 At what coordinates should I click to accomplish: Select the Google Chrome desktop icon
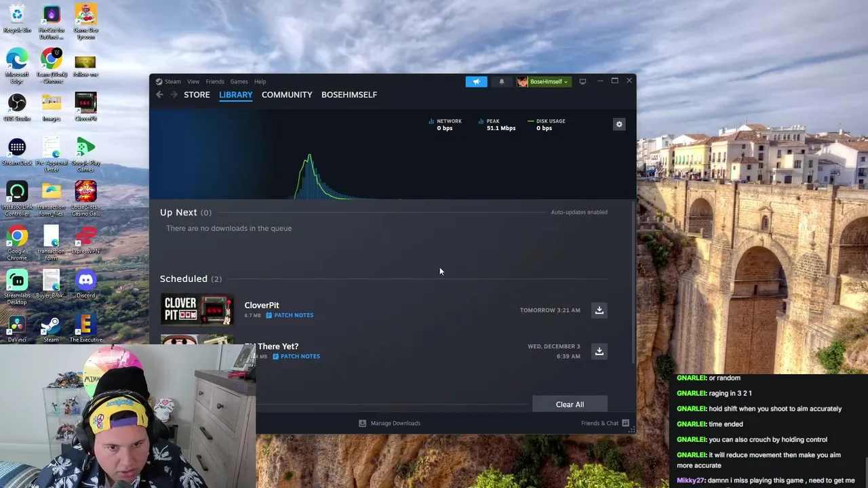tap(17, 243)
